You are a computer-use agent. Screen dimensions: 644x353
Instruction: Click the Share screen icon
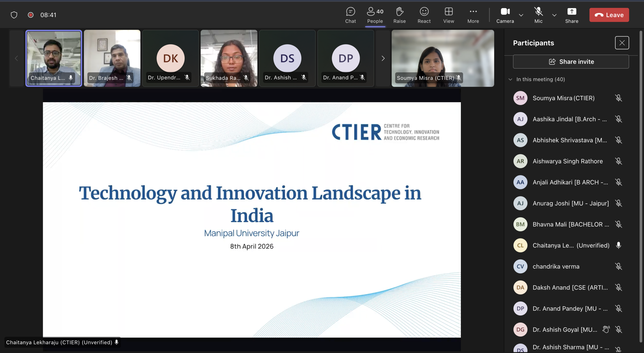click(x=572, y=15)
